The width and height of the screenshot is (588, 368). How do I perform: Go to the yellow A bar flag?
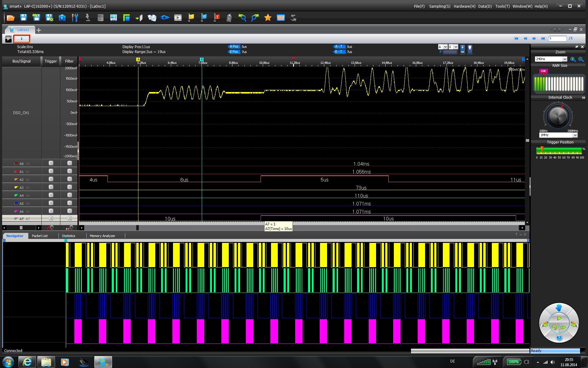pyautogui.click(x=191, y=18)
